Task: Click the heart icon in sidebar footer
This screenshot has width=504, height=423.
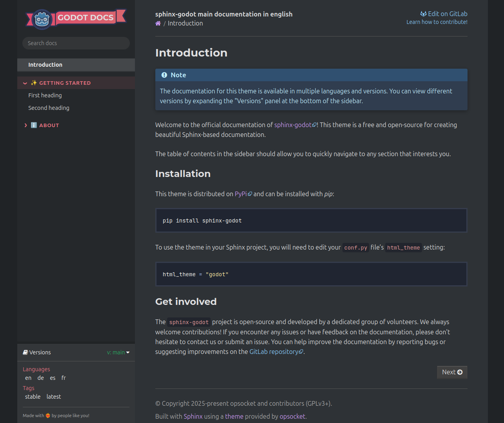Action: (48, 416)
